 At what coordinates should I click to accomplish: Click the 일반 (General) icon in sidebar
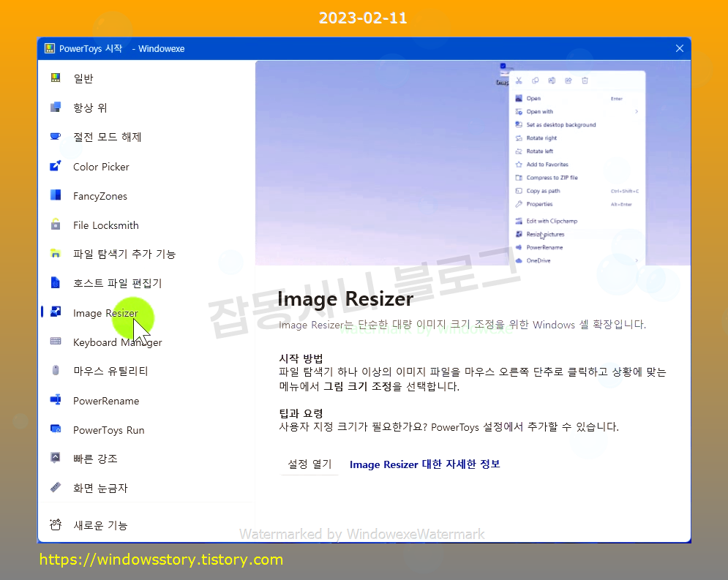click(56, 78)
